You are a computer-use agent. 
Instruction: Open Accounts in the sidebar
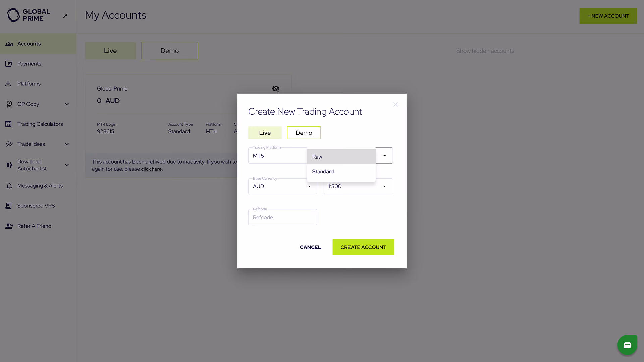tap(38, 44)
